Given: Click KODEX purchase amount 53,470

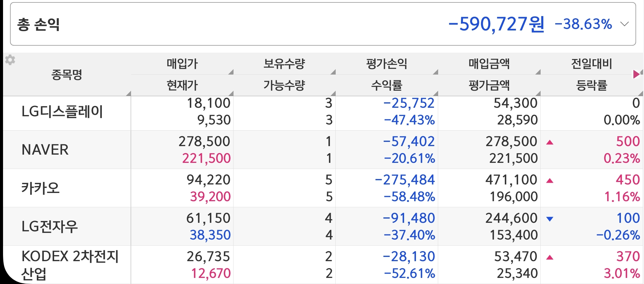Looking at the screenshot, I should coord(516,256).
